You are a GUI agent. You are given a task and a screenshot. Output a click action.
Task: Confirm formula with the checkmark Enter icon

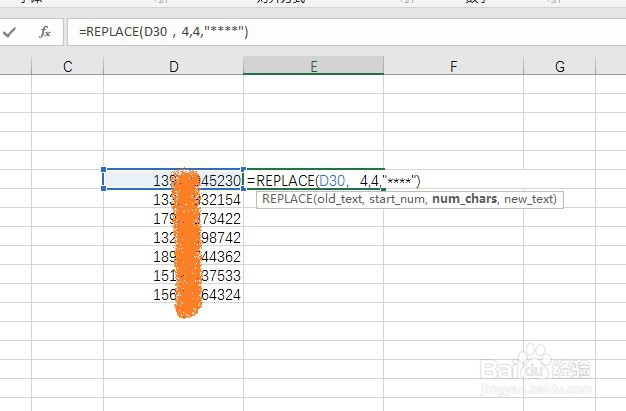click(9, 32)
